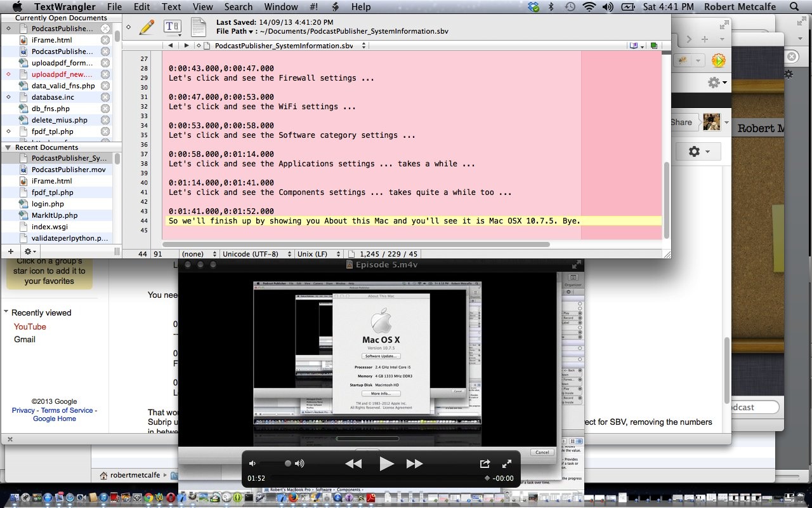This screenshot has width=812, height=508.
Task: Open the text options icon in the toolbar
Action: point(172,27)
